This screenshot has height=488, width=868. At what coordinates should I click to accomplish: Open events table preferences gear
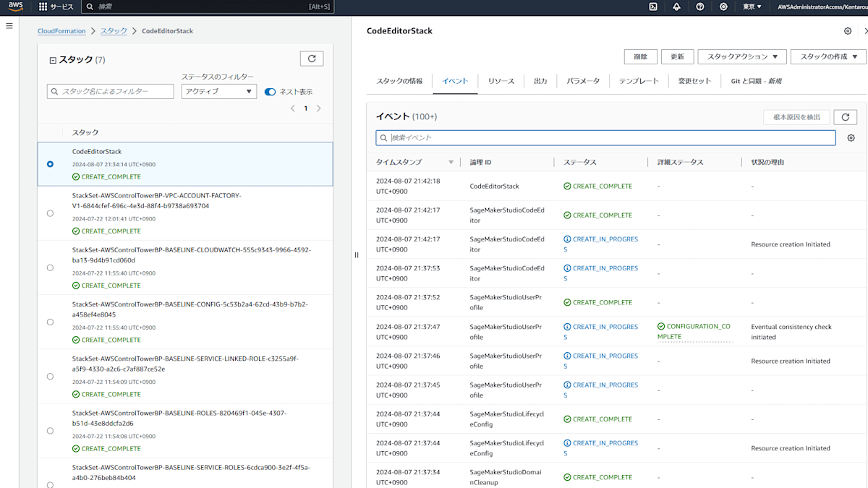pyautogui.click(x=851, y=138)
